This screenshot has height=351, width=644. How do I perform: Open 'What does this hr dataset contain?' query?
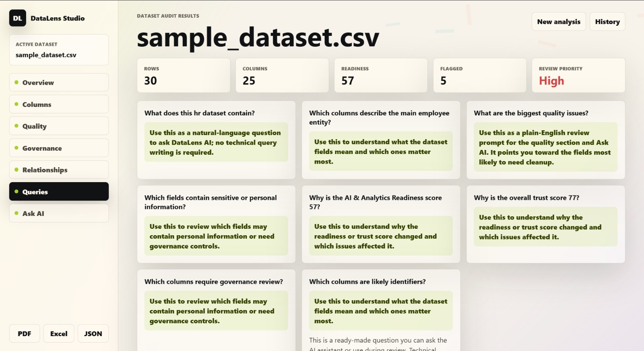pyautogui.click(x=216, y=140)
